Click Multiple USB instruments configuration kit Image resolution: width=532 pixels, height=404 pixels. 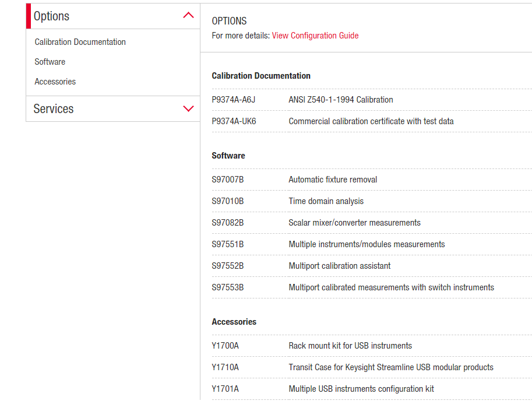361,389
